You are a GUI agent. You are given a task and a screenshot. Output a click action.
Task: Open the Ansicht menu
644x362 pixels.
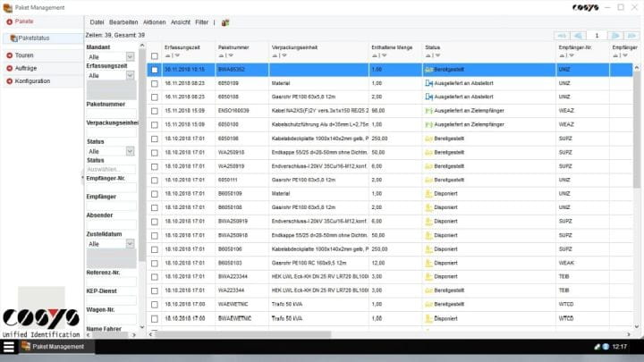pos(181,22)
